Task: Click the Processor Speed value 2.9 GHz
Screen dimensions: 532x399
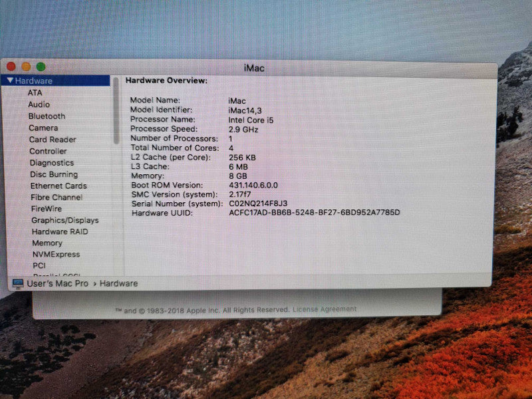Action: 243,130
